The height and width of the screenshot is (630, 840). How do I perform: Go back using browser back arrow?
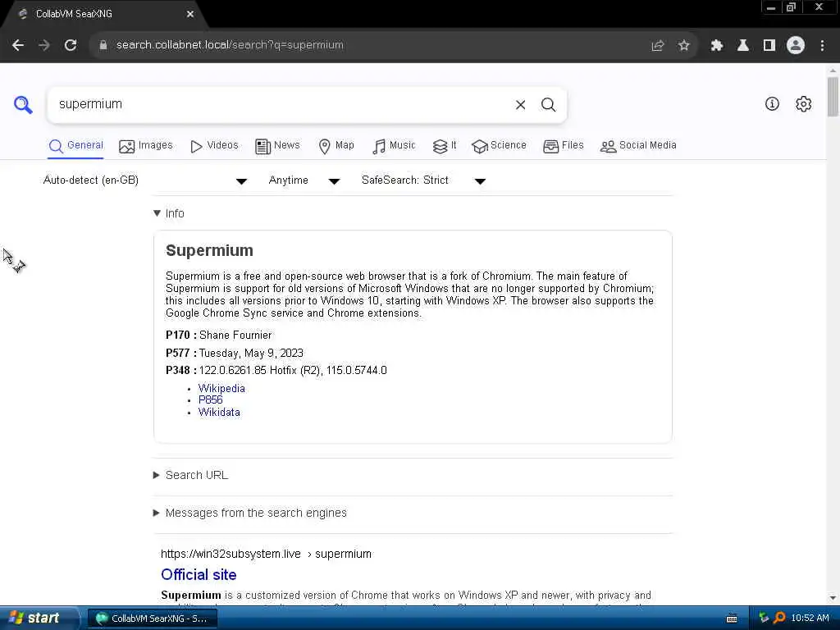click(18, 45)
